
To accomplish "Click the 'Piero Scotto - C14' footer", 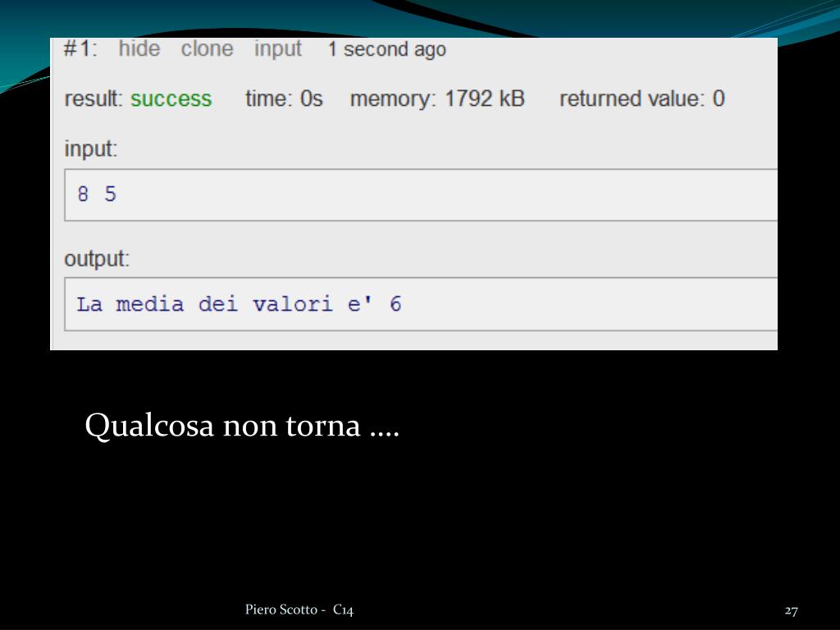I will tap(299, 609).
